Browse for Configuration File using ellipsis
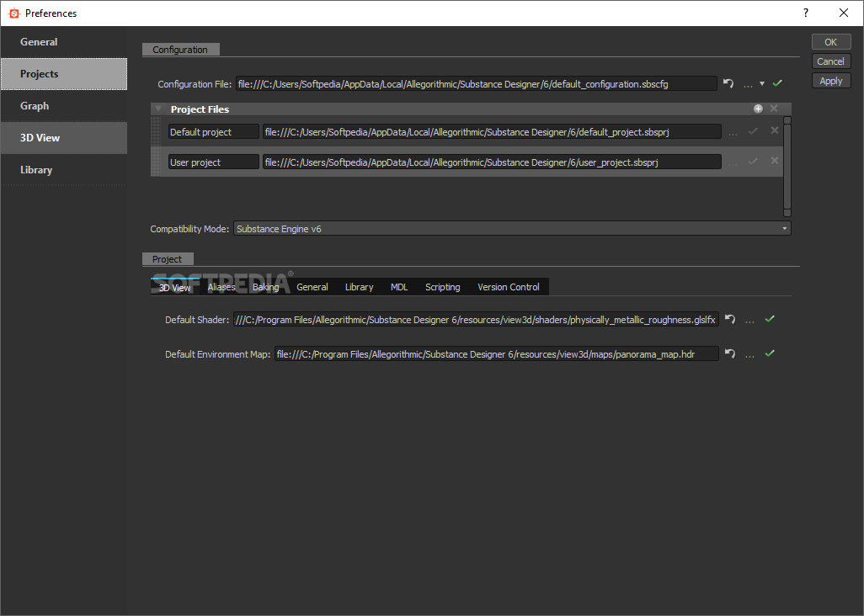 pyautogui.click(x=748, y=85)
